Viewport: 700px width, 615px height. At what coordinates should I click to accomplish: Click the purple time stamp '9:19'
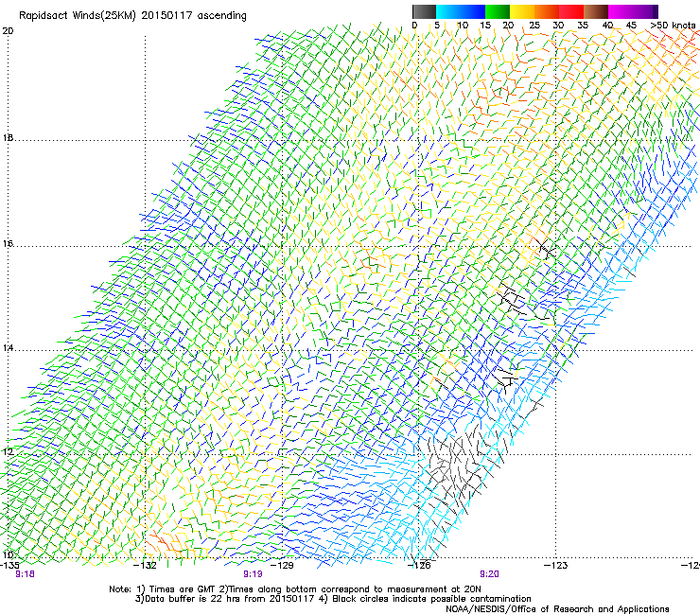pos(253,574)
